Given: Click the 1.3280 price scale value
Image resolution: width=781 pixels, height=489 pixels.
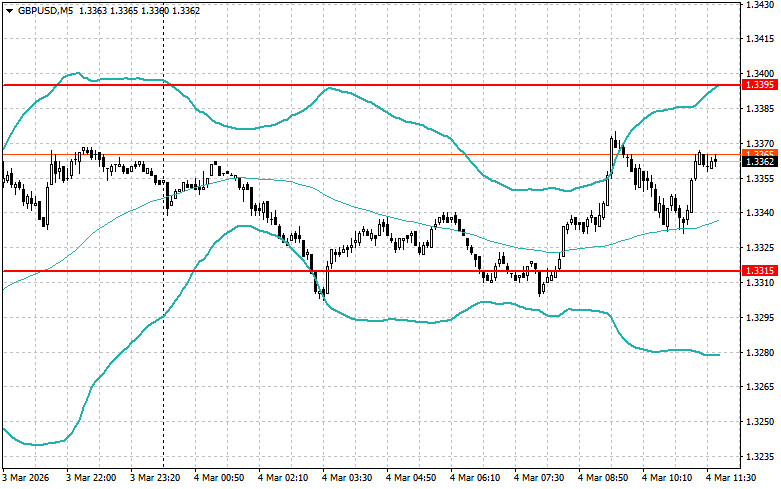Looking at the screenshot, I should tap(760, 353).
